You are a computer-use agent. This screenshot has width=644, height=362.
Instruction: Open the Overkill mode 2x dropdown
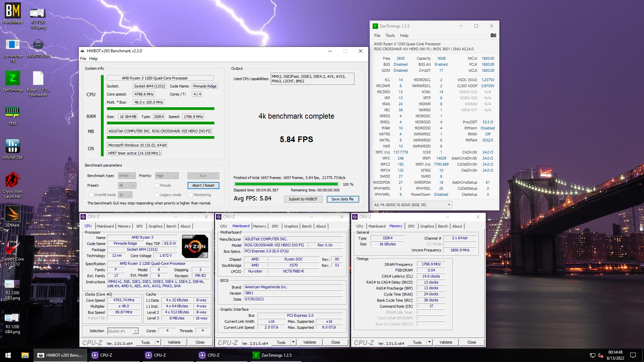pos(125,195)
